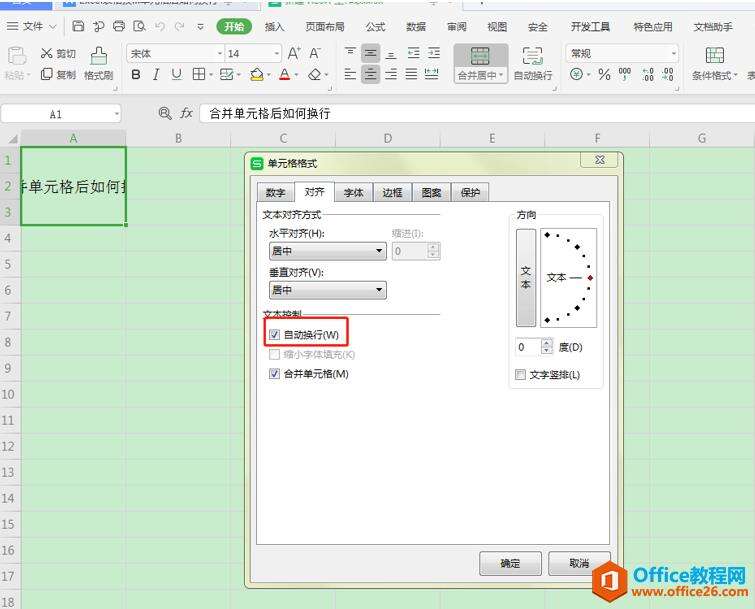
Task: Toggle the 合并单元格(M) checkbox
Action: (275, 374)
